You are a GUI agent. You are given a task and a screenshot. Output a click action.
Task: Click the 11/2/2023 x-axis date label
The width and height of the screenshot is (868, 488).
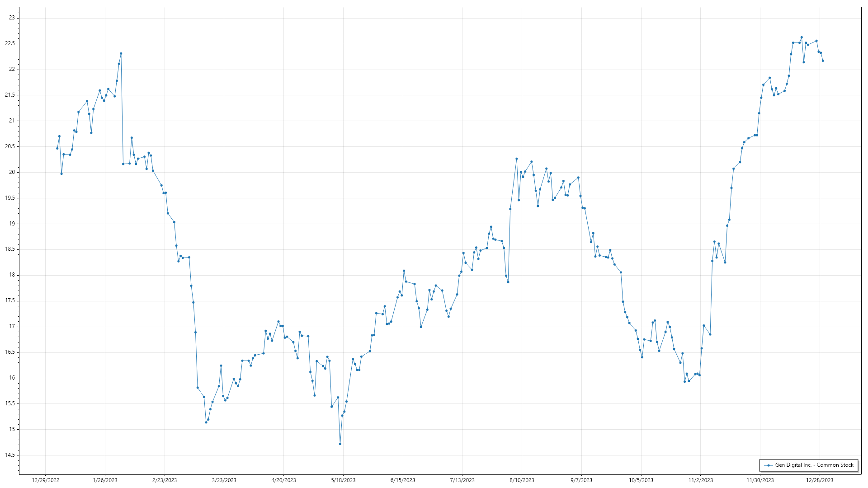[x=700, y=480]
